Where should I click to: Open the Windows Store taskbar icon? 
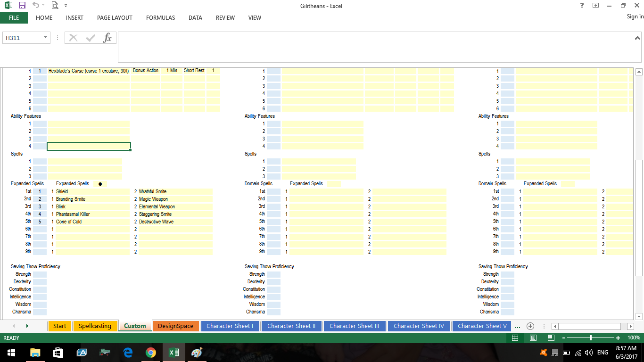pos(58,353)
